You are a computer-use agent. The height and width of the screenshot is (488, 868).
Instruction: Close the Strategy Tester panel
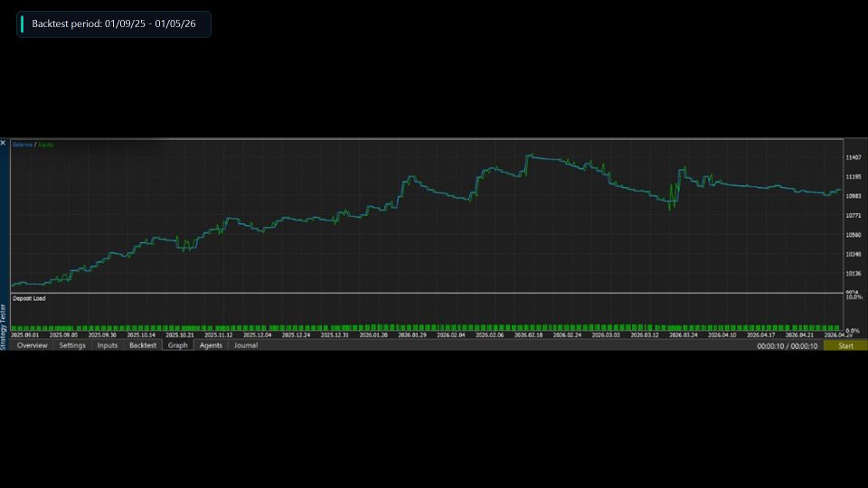pos(3,143)
